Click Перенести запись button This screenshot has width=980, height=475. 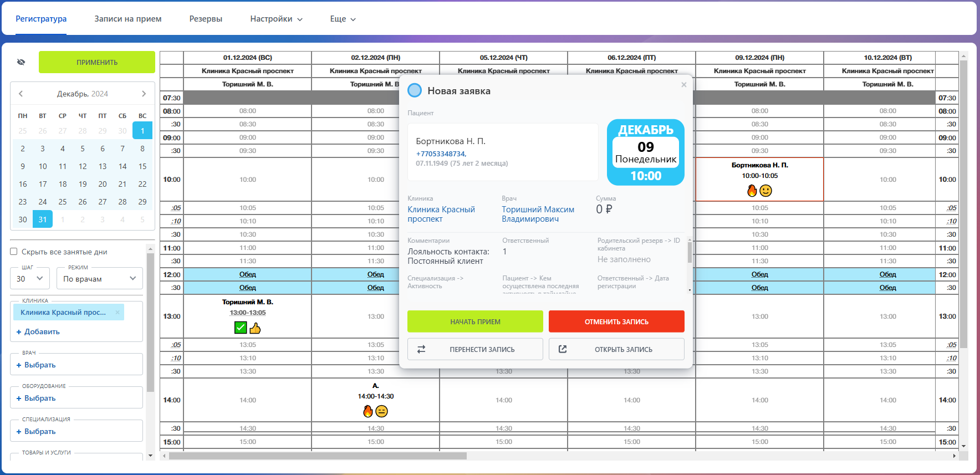475,349
